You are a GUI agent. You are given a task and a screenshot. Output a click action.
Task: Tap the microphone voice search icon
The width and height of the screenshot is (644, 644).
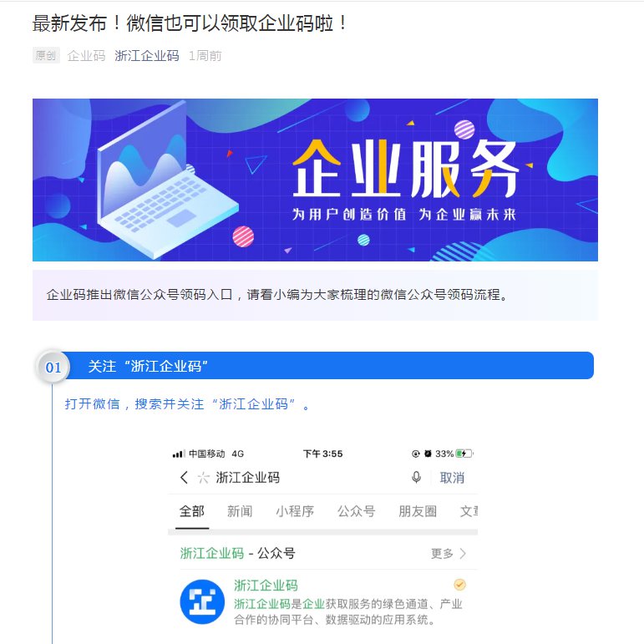click(x=416, y=477)
